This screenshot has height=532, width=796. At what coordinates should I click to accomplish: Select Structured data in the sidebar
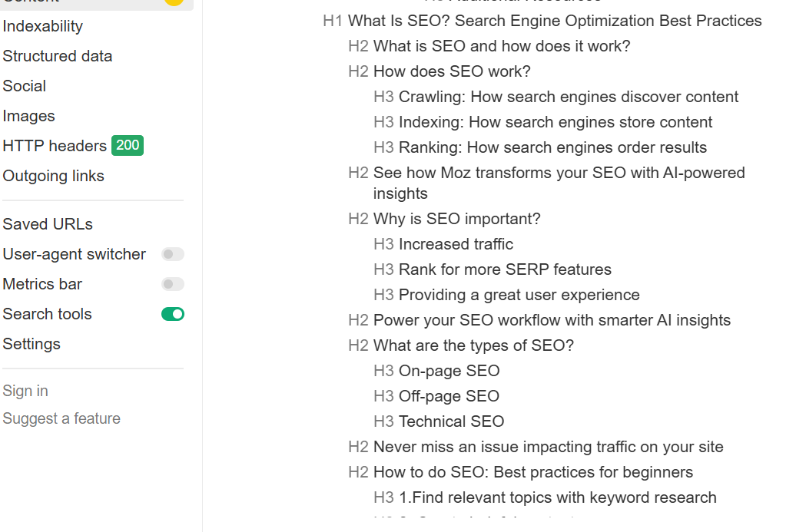click(x=58, y=56)
